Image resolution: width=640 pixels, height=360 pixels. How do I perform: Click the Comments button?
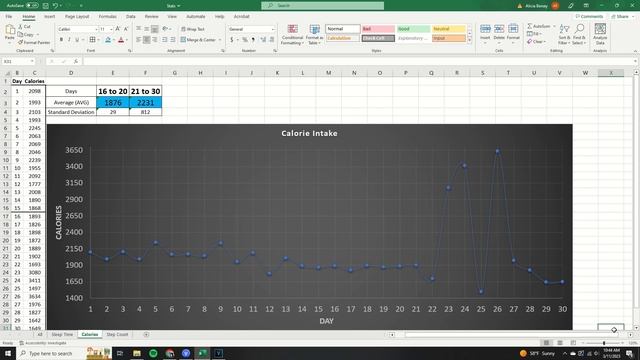pyautogui.click(x=589, y=17)
